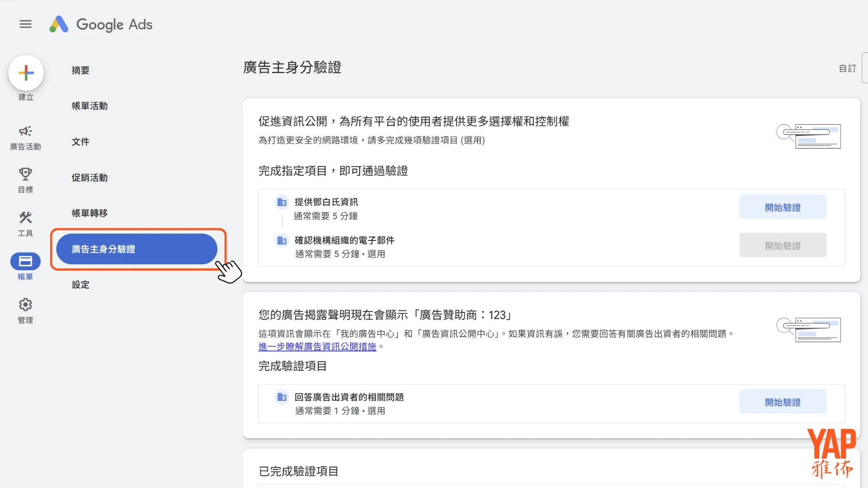Click 開始驗證 for 回答廣告出資者的相關問題
Viewport: 868px width, 488px height.
[x=783, y=401]
